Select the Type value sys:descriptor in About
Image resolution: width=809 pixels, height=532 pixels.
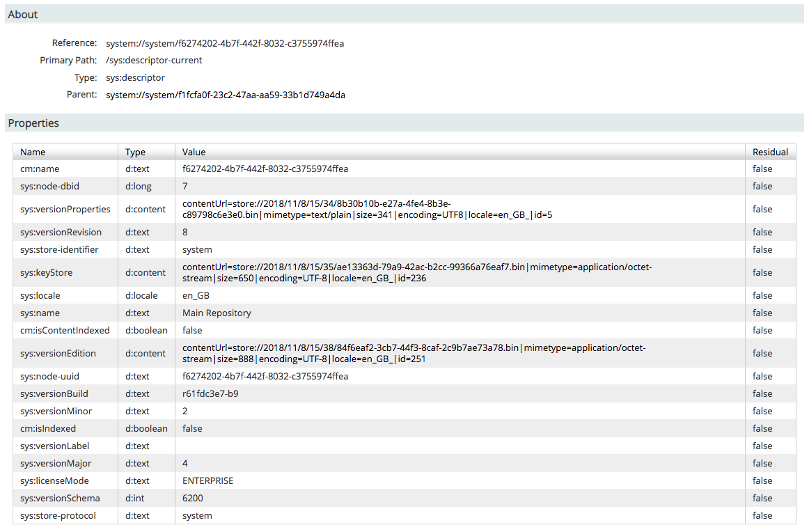pos(135,78)
